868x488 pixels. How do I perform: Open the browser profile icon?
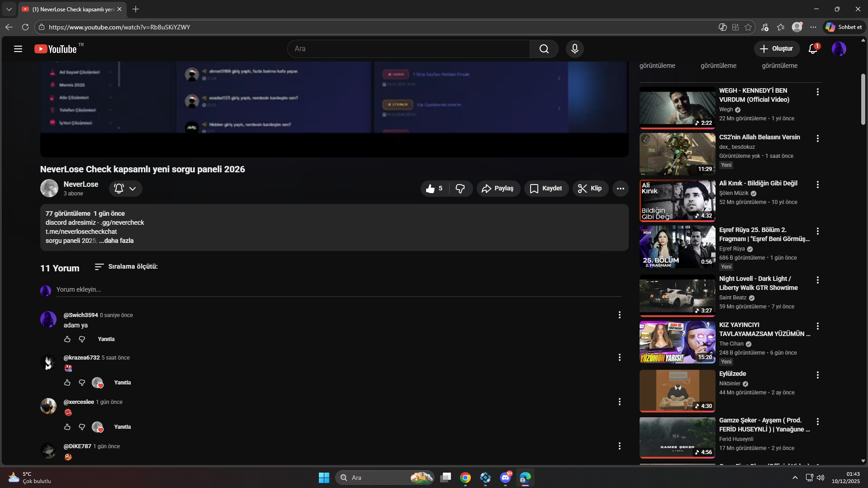pos(797,27)
